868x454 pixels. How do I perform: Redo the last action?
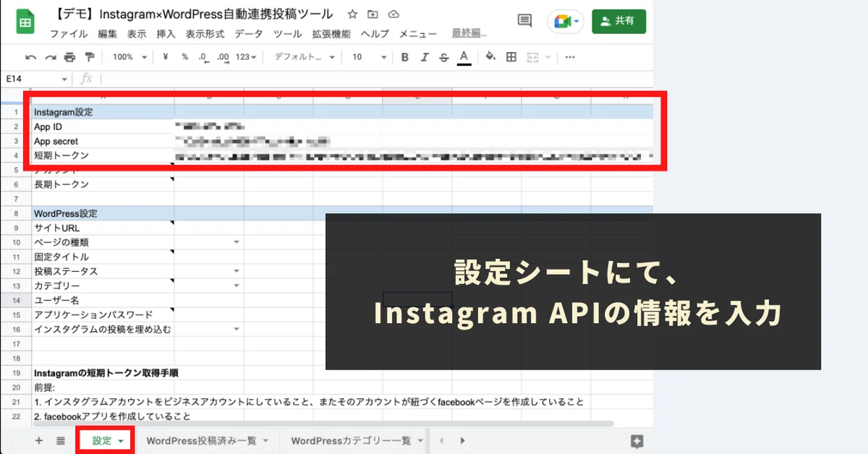(x=50, y=57)
